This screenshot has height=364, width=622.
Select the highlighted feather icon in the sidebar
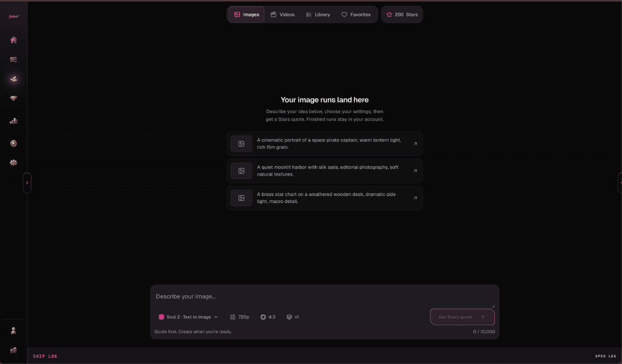pos(13,79)
